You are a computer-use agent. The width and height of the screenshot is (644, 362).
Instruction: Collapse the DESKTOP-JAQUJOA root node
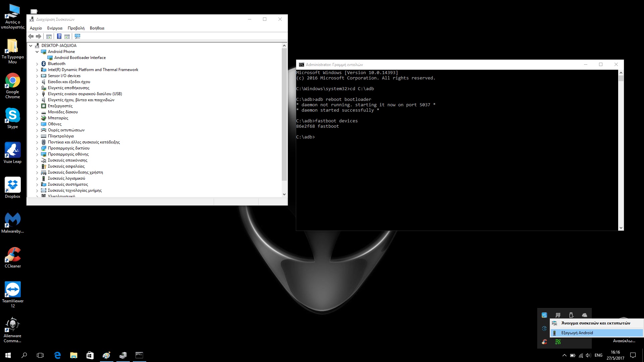(31, 46)
